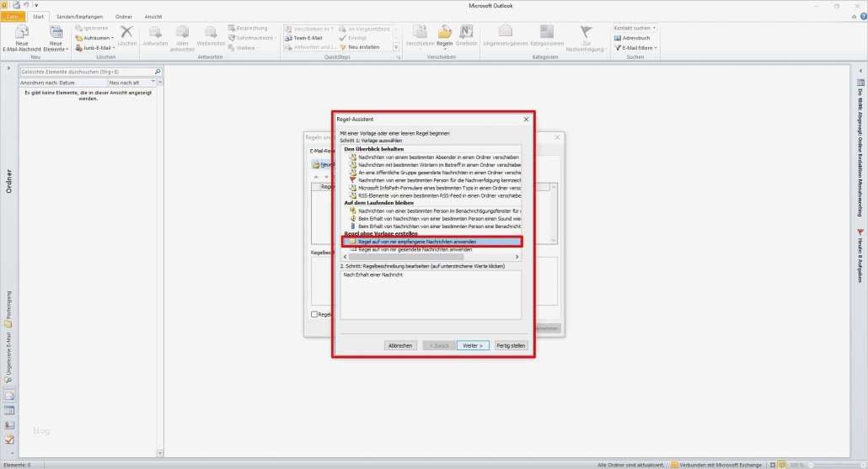868x469 pixels.
Task: Click the Ungelesen/Gelesen envelope icon
Action: tap(505, 31)
